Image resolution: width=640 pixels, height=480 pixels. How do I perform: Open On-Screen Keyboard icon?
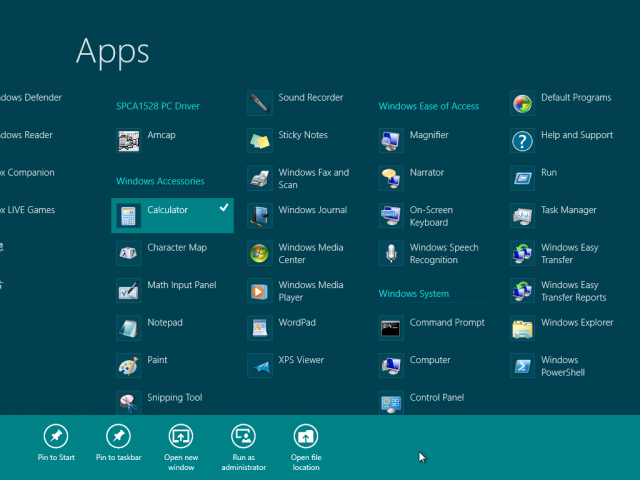(x=391, y=216)
